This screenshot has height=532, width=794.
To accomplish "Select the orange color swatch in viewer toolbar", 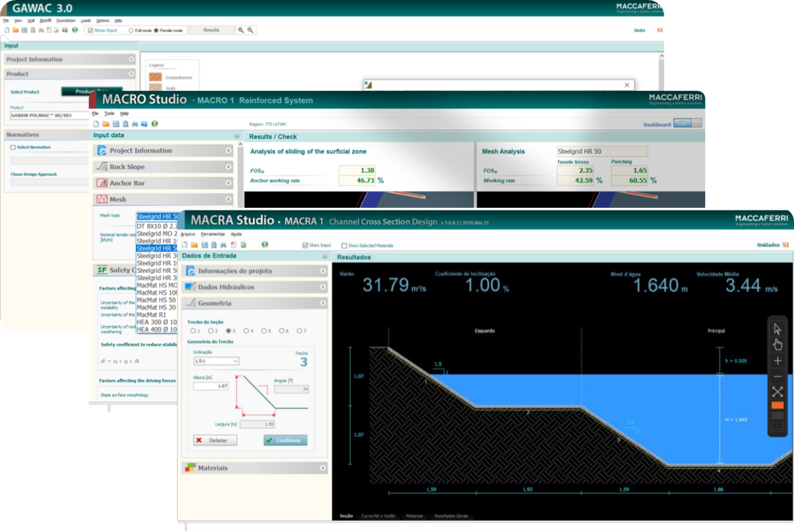I will click(777, 404).
